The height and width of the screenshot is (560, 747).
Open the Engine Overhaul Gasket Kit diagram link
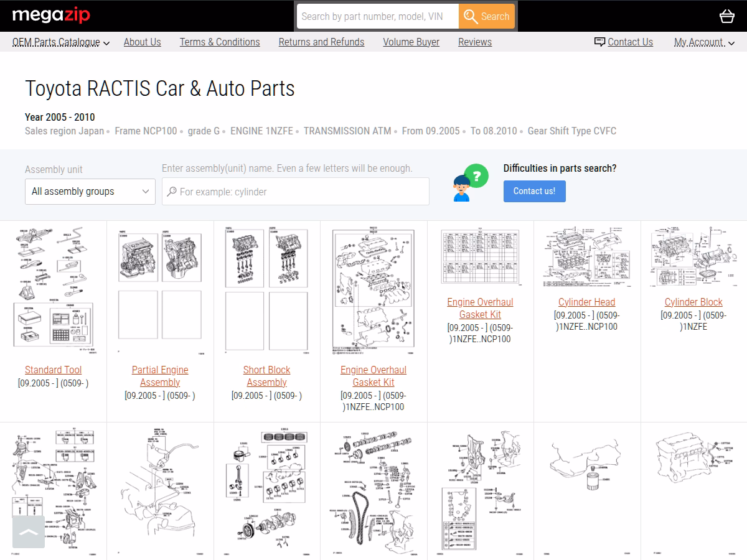coord(374,376)
